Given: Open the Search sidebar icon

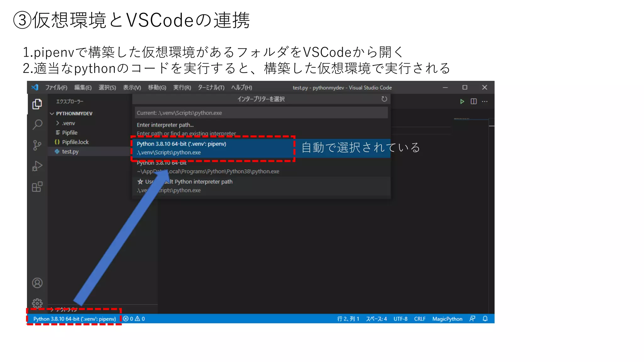Looking at the screenshot, I should coord(37,124).
